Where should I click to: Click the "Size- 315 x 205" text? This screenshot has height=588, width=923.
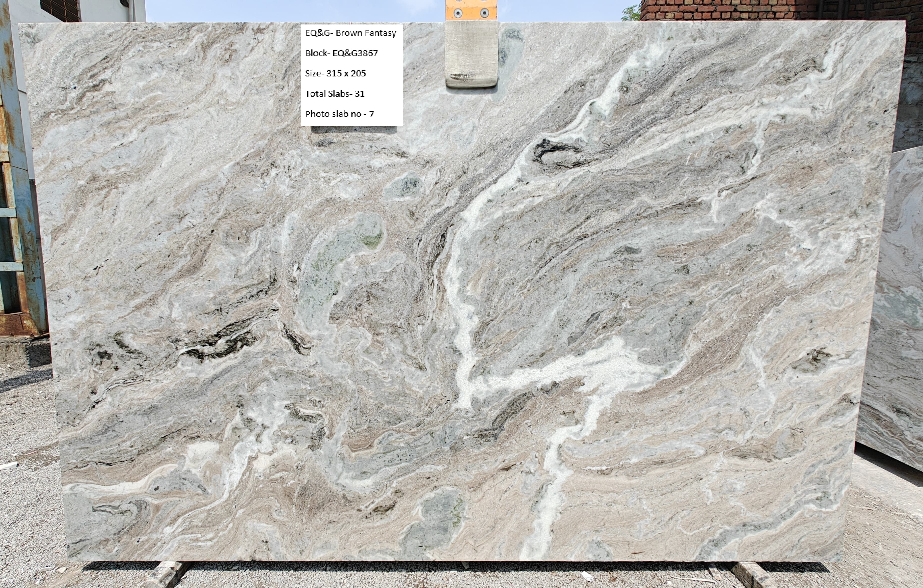[x=335, y=73]
